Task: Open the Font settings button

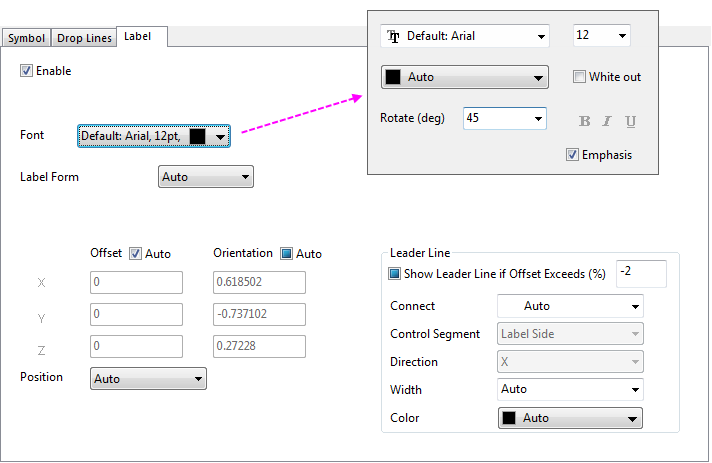Action: click(154, 136)
